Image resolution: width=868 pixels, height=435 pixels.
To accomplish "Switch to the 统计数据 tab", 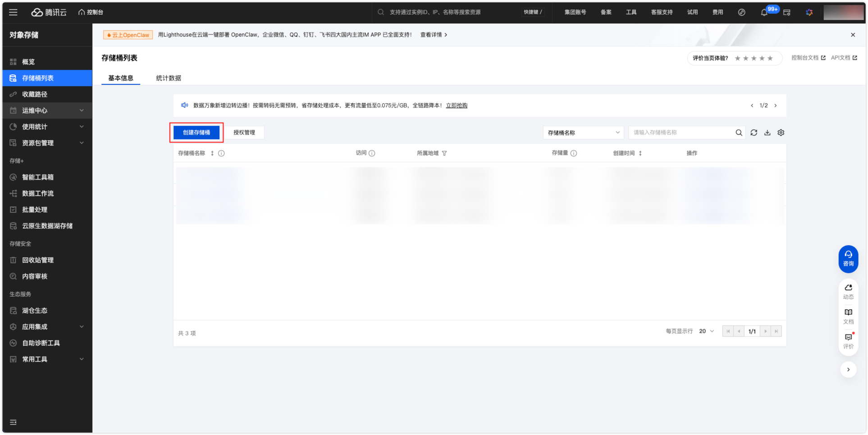I will click(x=169, y=78).
